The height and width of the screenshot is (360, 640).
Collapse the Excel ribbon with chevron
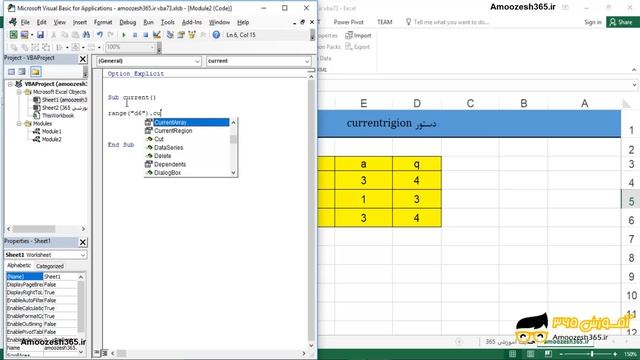[x=634, y=70]
